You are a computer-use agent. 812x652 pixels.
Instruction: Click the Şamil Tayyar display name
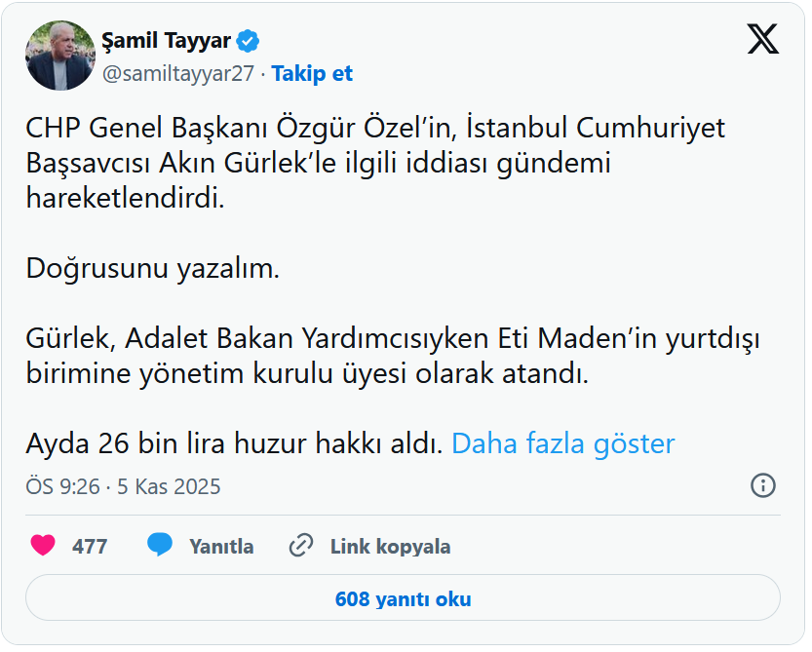[167, 41]
